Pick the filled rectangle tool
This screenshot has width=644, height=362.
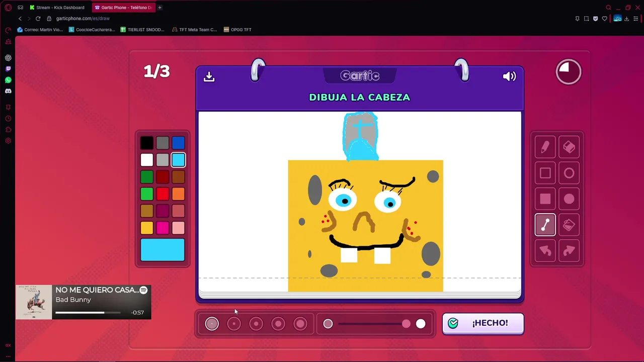point(545,199)
